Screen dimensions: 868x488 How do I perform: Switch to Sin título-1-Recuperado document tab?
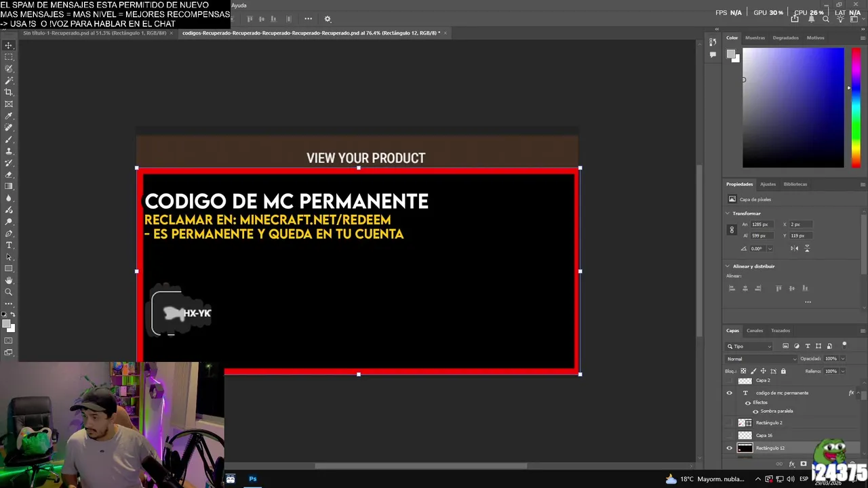(x=94, y=33)
